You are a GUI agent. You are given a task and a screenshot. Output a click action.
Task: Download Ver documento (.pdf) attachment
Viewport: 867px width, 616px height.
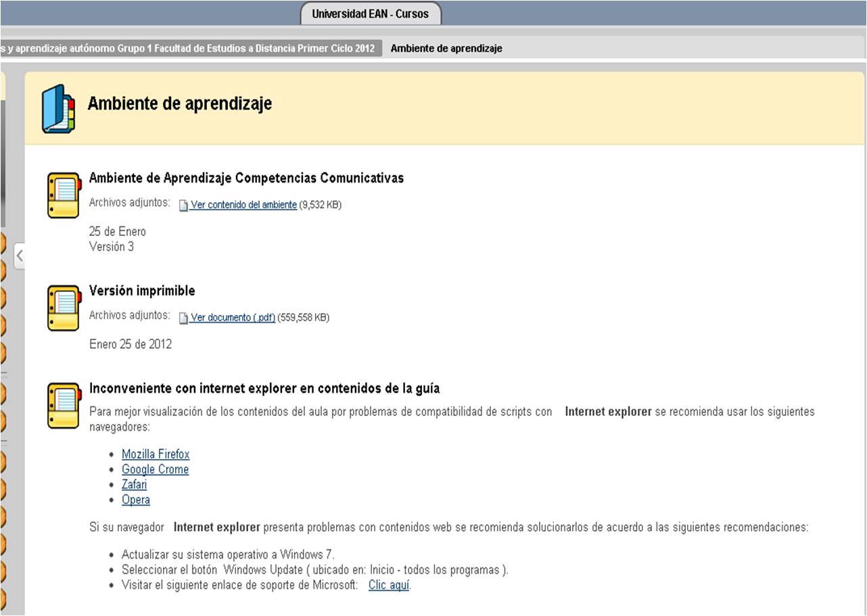[233, 318]
